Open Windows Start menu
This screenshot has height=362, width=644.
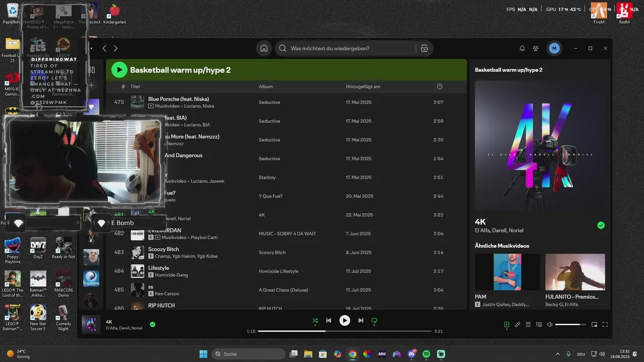click(203, 354)
